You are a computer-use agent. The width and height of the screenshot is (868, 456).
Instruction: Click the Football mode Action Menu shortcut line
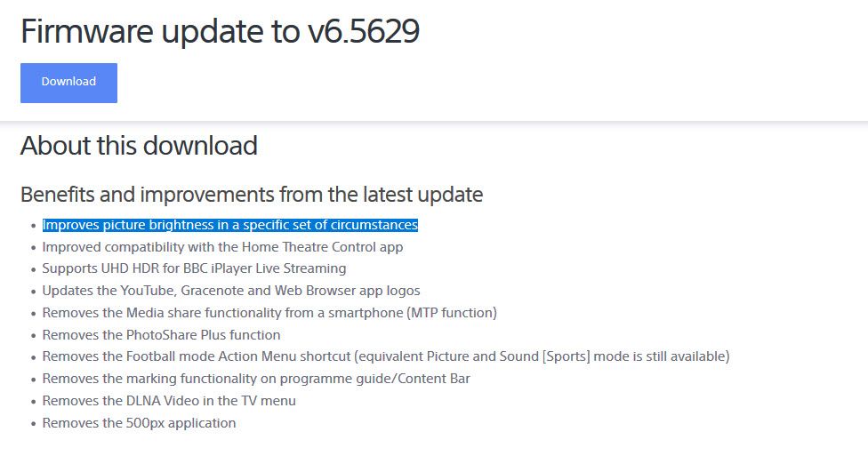(385, 356)
